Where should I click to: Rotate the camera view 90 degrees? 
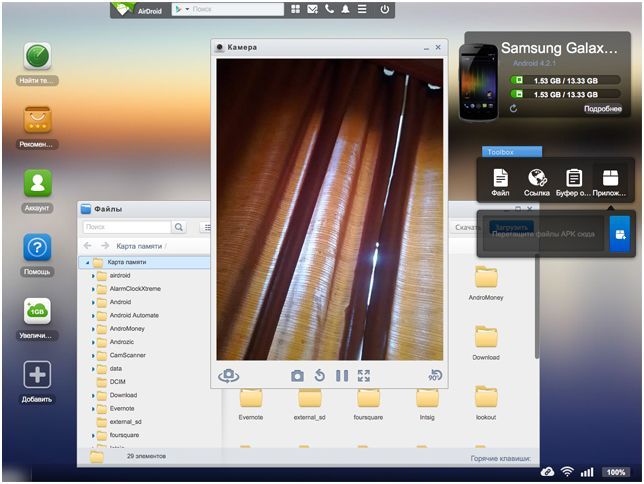point(435,376)
